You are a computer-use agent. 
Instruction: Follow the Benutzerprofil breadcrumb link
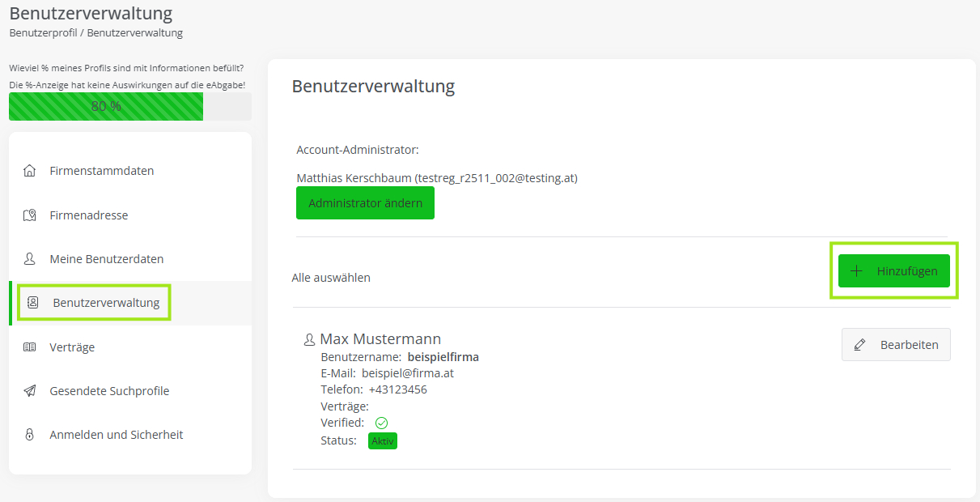coord(43,33)
